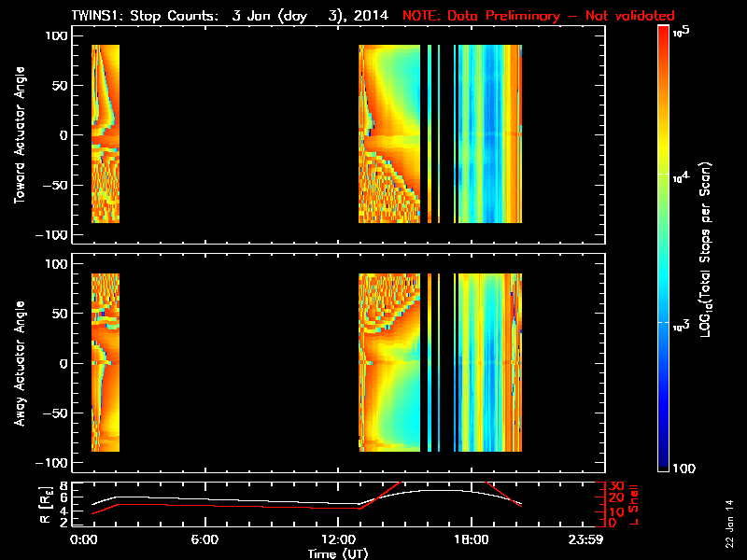The width and height of the screenshot is (747, 560).
Task: Click the 10^5 label atop the colorbar
Action: coord(681,32)
